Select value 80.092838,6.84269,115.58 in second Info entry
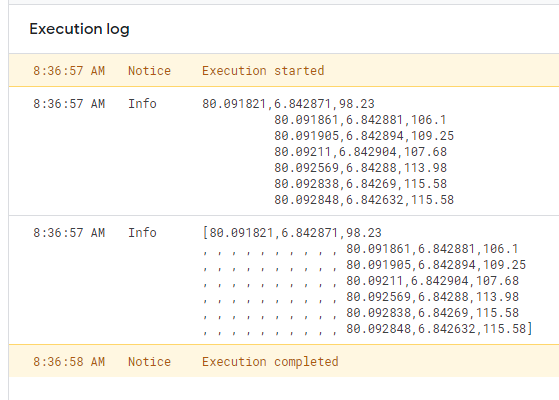Screen dimensions: 559x400 point(432,313)
